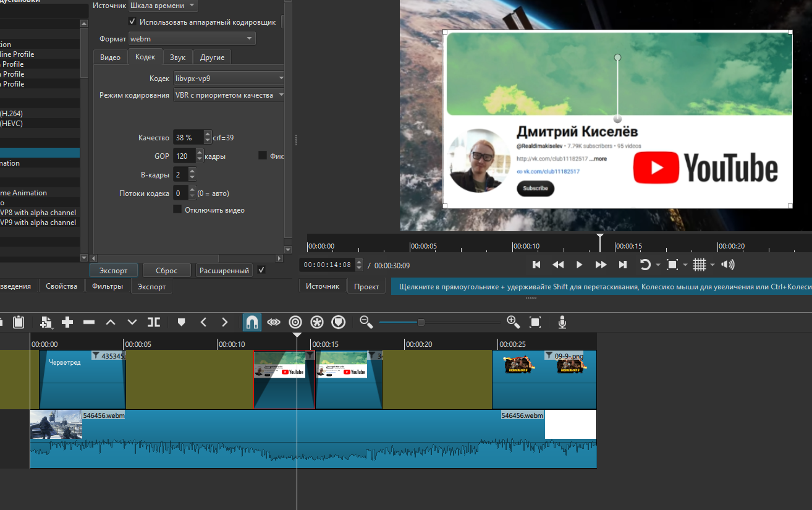Open the grid options dropdown arrow
Viewport: 812px width, 510px height.
coord(713,265)
